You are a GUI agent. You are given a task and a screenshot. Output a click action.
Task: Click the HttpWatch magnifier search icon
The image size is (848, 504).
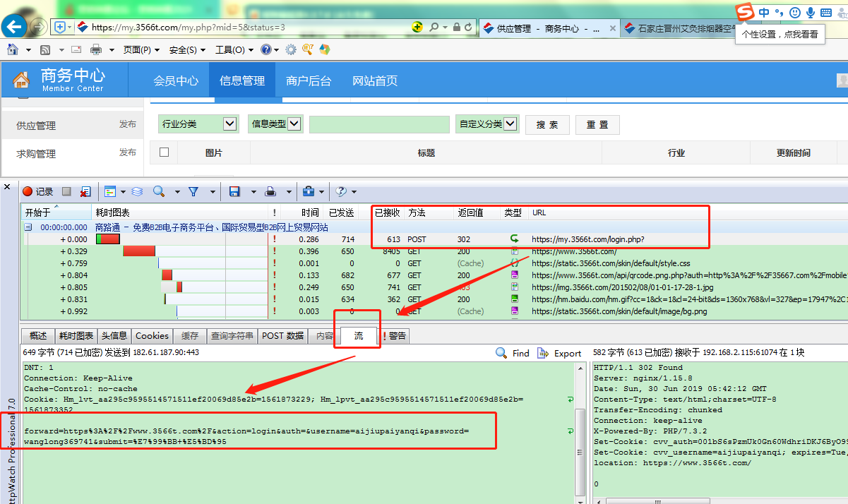pos(159,191)
